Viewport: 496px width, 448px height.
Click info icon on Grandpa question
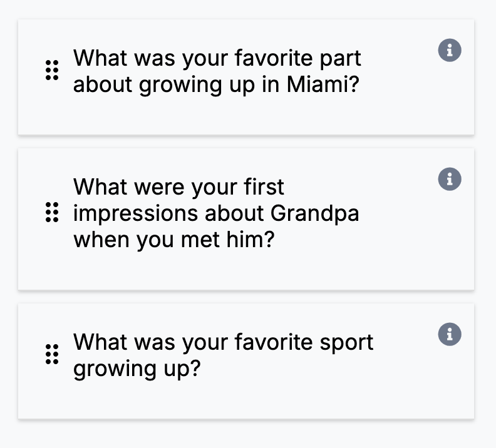pos(450,179)
